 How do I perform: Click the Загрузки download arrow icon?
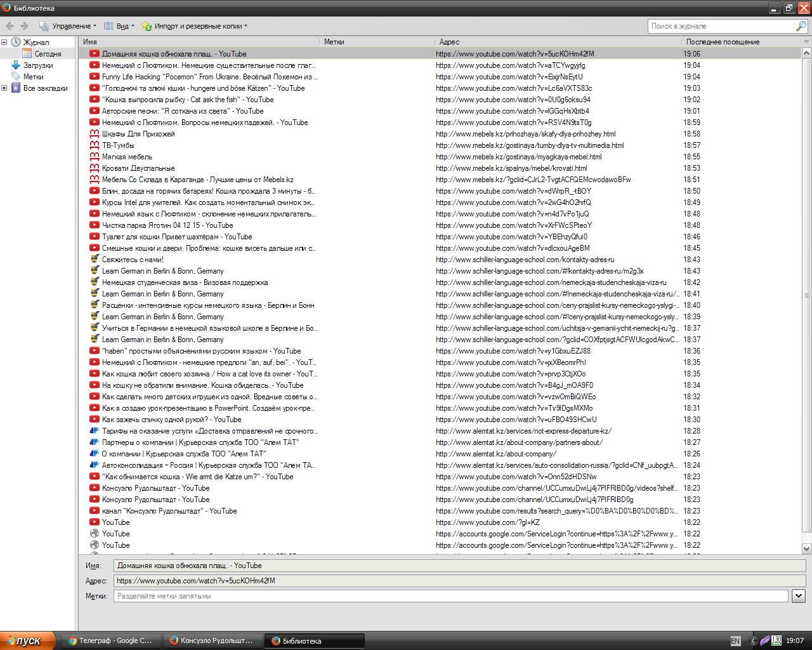coord(16,65)
